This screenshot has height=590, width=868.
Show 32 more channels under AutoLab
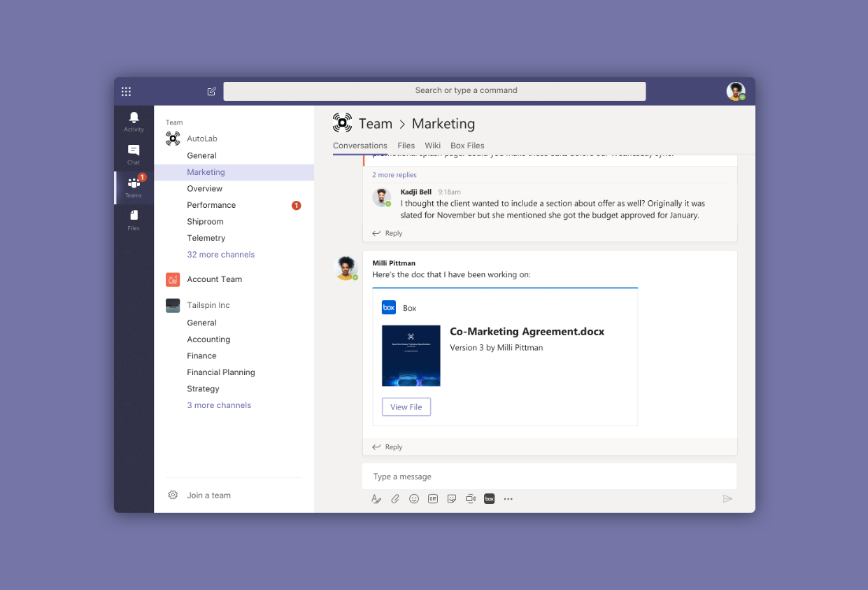click(x=221, y=254)
